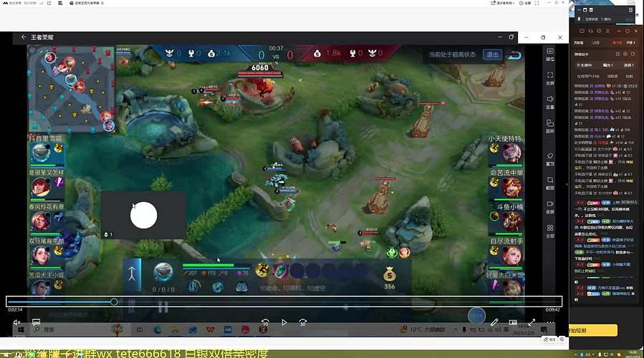Rewind the video 10 seconds
Viewport: 644px width, 358px height.
(265, 323)
